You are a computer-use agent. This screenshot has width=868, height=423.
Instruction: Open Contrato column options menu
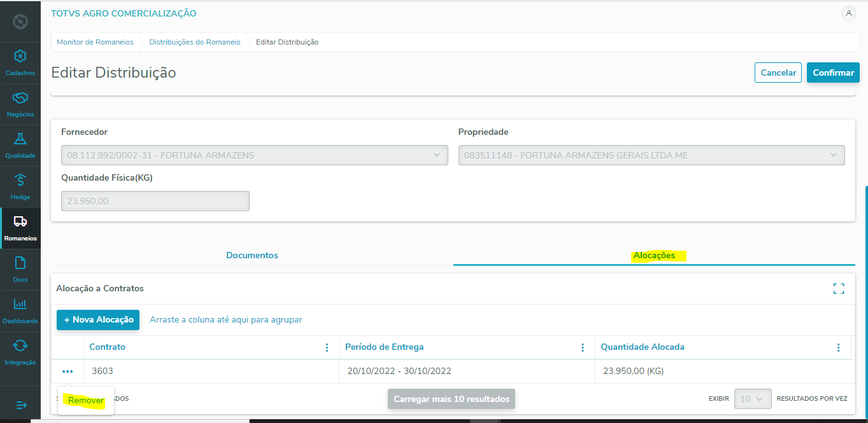[327, 347]
